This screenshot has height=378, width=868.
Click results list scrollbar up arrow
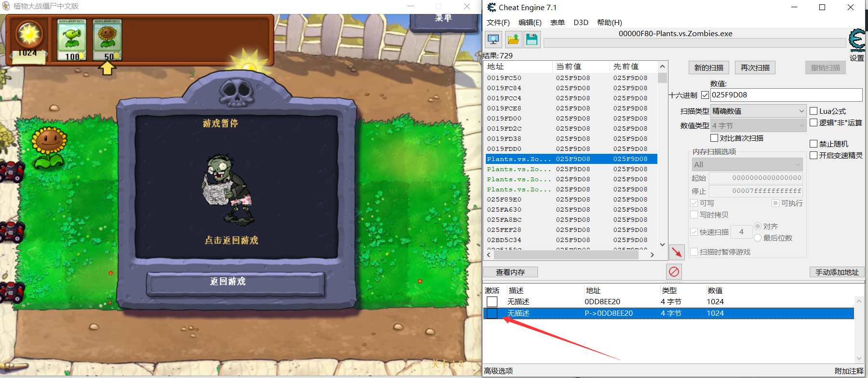pyautogui.click(x=662, y=67)
